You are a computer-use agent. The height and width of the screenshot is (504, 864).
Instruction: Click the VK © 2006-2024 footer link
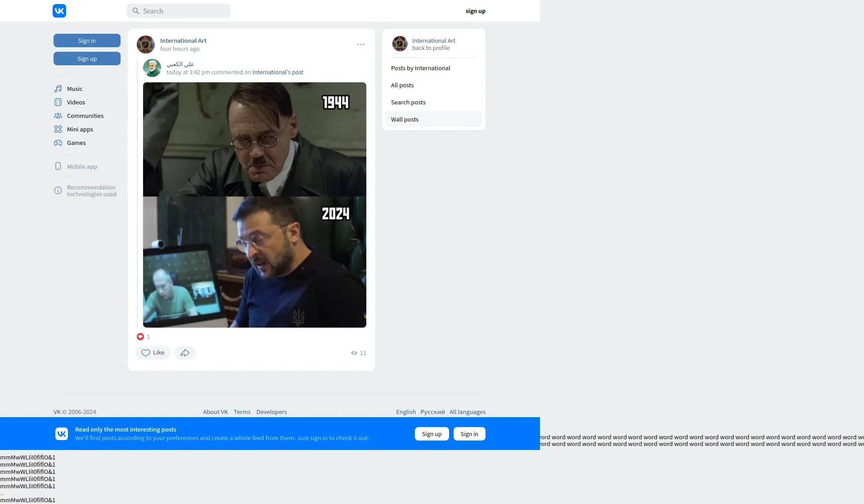tap(75, 412)
